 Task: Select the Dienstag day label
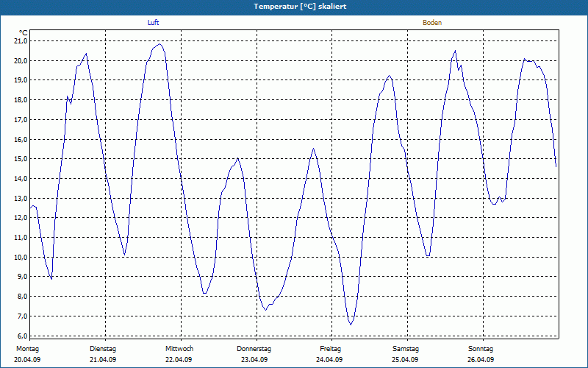click(103, 349)
